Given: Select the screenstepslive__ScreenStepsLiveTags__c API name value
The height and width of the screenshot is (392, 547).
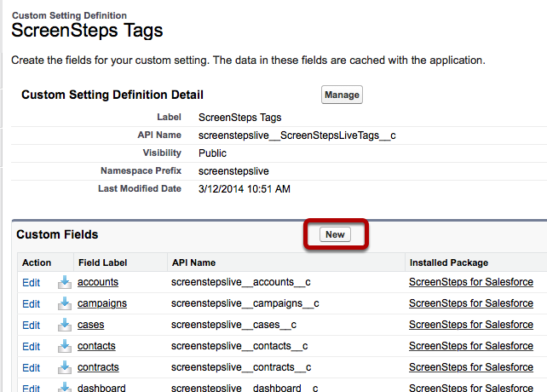Looking at the screenshot, I should click(x=297, y=135).
